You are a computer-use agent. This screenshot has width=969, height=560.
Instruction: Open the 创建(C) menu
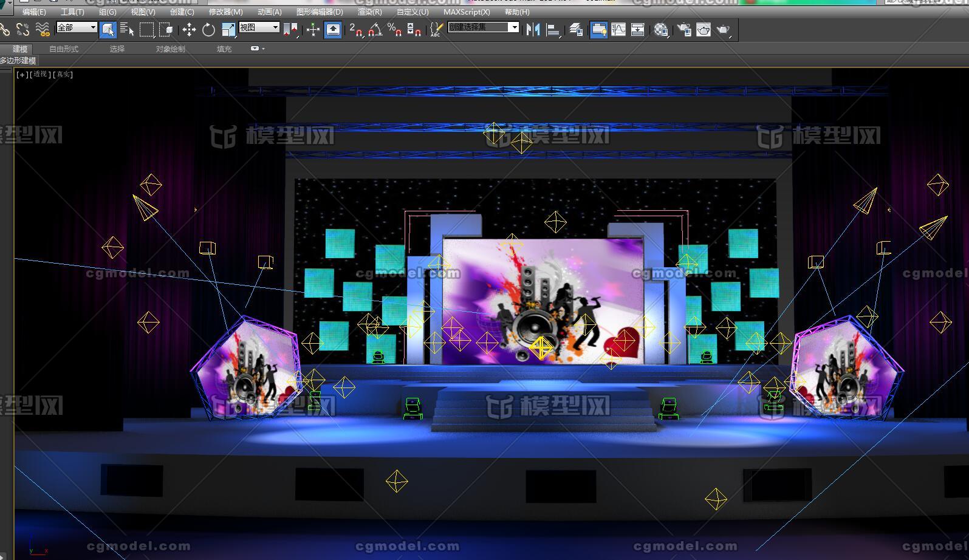(182, 12)
